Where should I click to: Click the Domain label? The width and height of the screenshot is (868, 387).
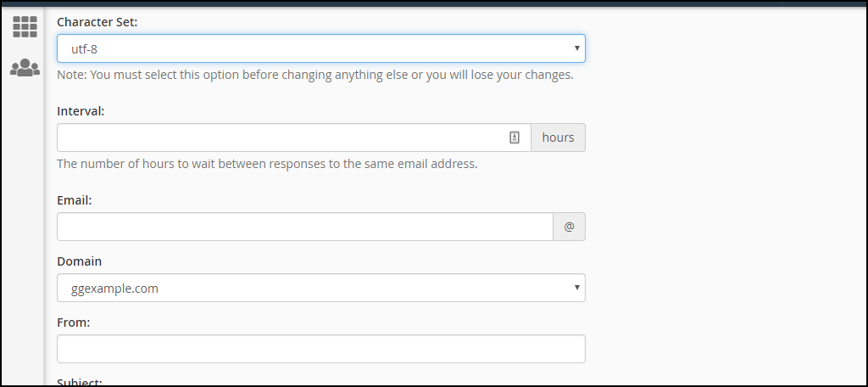coord(79,261)
